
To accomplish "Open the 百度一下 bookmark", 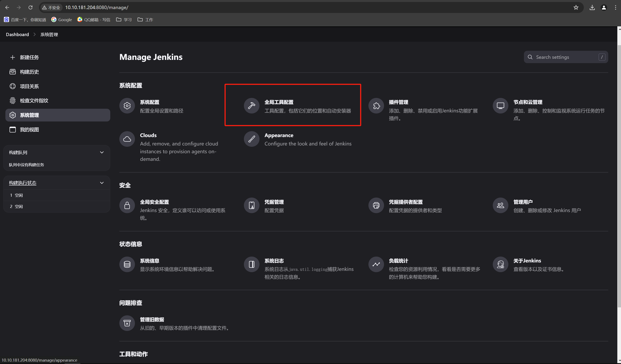I will tap(25, 20).
